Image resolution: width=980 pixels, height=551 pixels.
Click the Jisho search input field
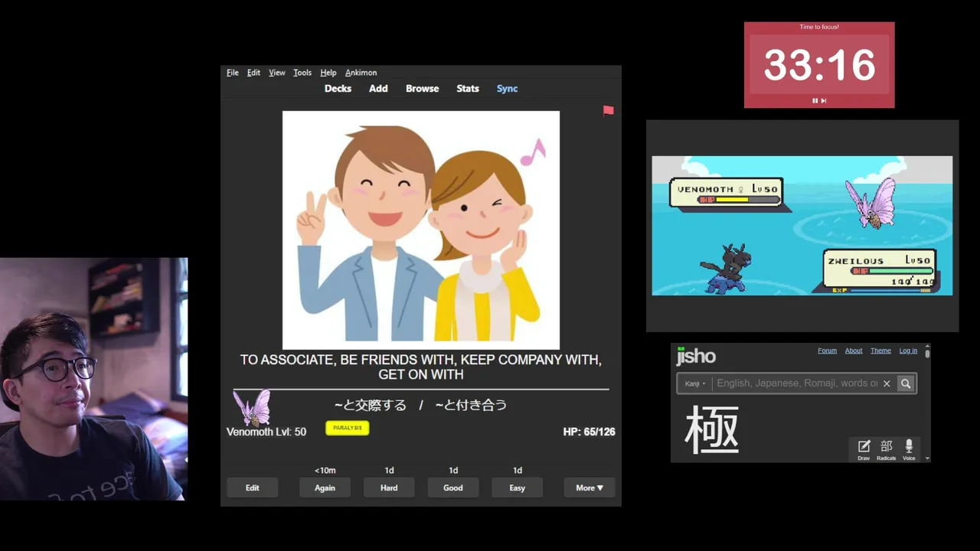796,383
